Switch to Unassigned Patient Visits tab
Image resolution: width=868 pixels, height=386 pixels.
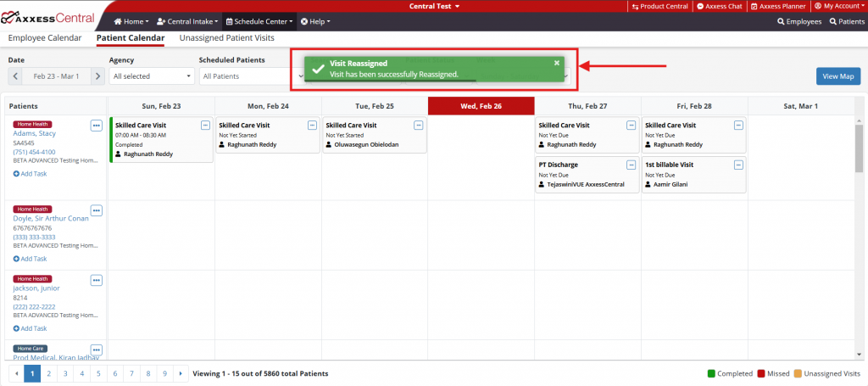226,38
